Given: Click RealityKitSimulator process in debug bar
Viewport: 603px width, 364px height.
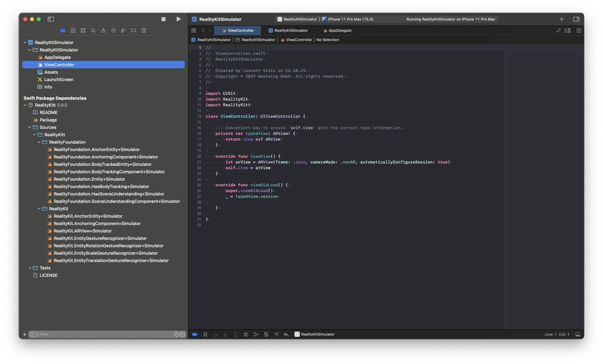Looking at the screenshot, I should 315,334.
